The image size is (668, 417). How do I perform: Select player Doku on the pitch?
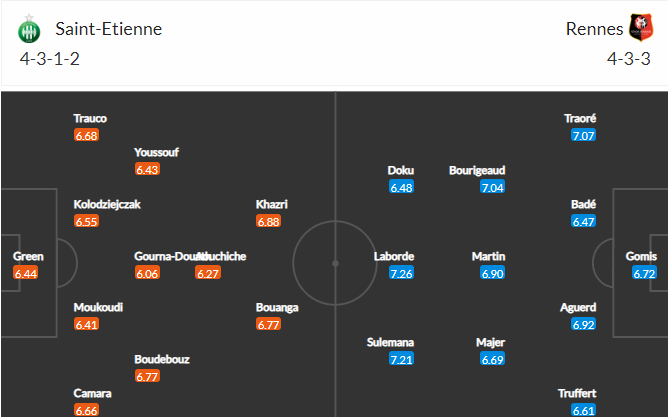[x=401, y=170]
